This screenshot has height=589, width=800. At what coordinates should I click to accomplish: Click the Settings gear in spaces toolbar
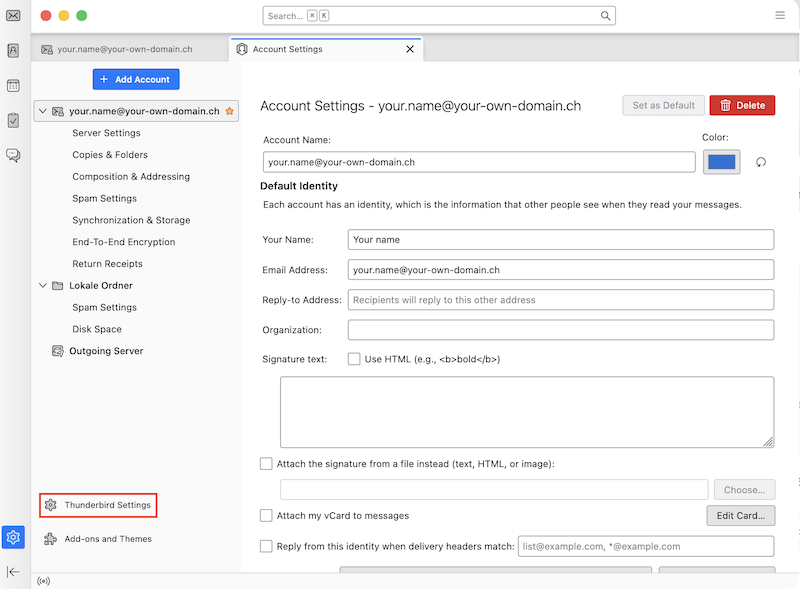(13, 537)
